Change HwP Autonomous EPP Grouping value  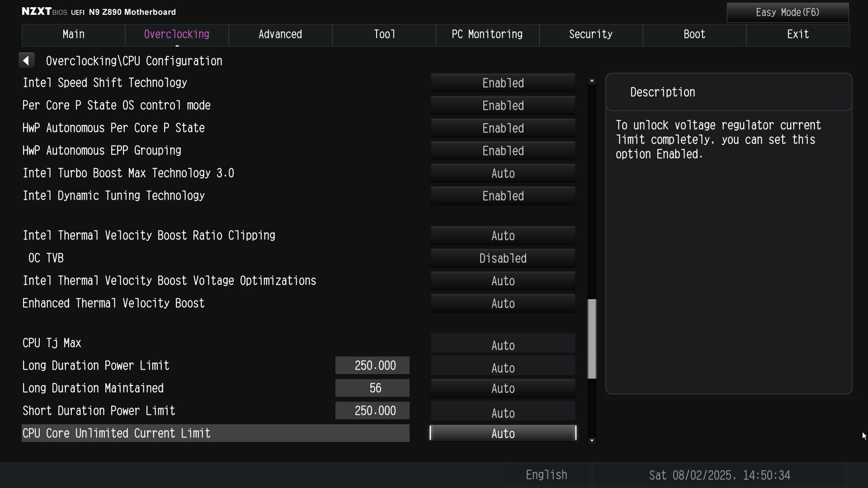pyautogui.click(x=503, y=151)
